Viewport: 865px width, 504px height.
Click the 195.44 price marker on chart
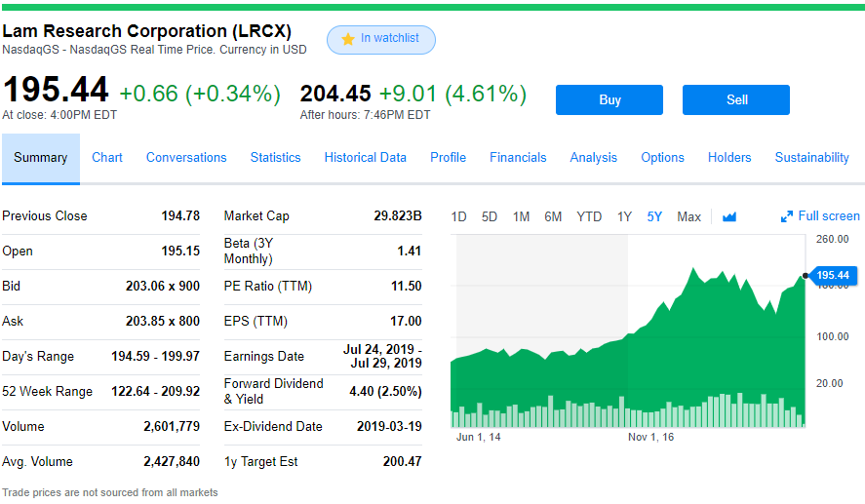[x=832, y=275]
